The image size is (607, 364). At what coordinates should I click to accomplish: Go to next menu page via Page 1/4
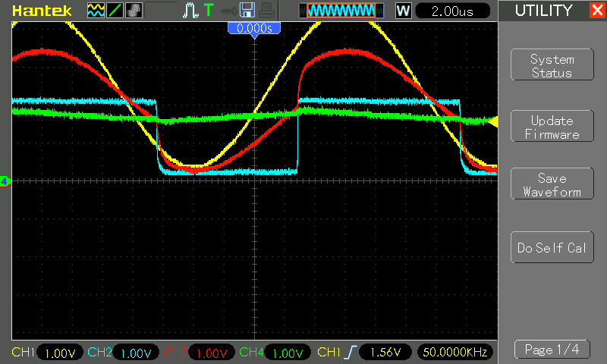(x=552, y=350)
